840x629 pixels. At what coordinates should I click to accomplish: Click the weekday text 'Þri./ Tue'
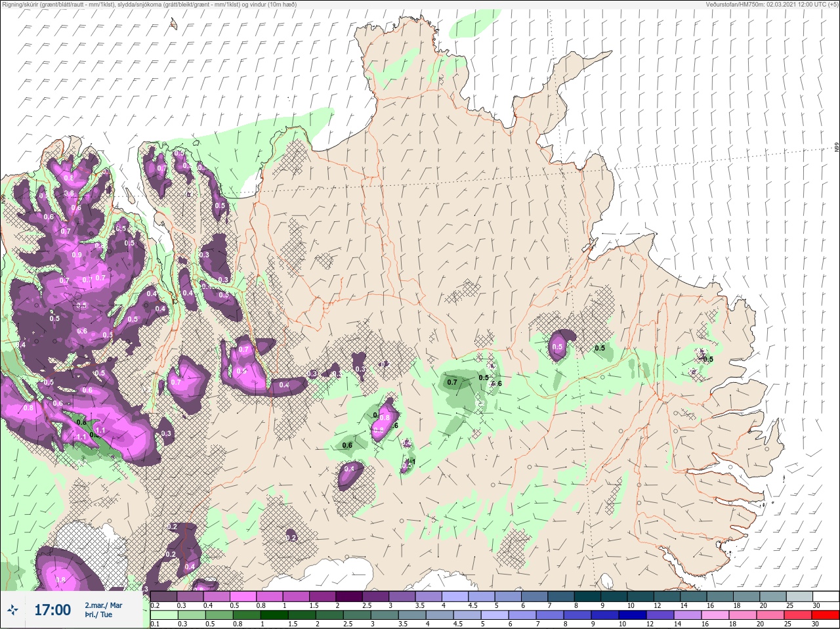point(98,615)
